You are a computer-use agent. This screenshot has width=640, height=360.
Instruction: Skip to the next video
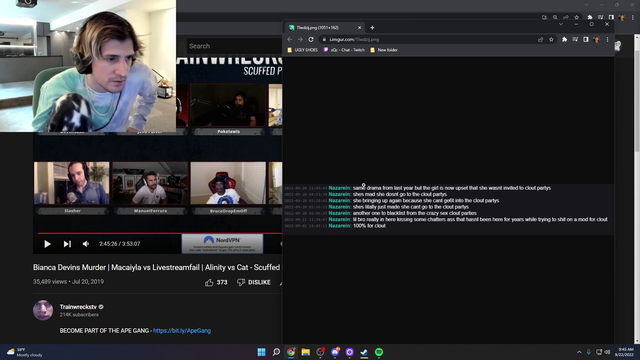point(67,244)
